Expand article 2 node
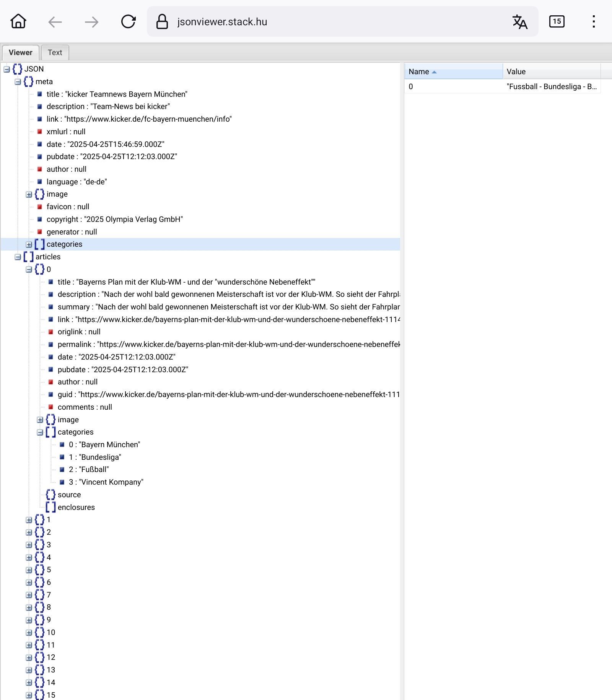612x700 pixels. pos(29,532)
